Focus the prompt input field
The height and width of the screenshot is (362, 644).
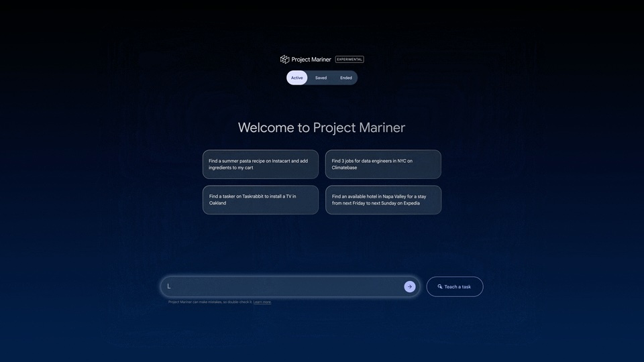pos(282,286)
